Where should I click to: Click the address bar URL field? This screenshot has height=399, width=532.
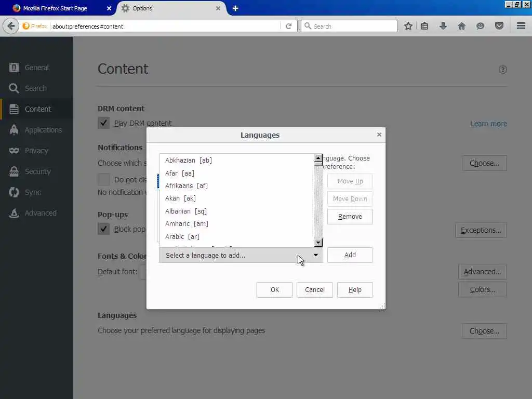(166, 26)
